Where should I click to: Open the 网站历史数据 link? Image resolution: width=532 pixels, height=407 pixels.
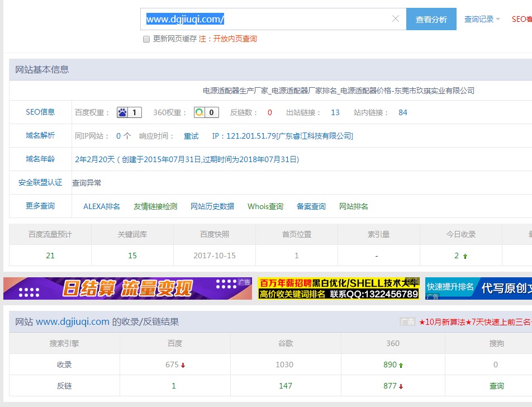(210, 206)
